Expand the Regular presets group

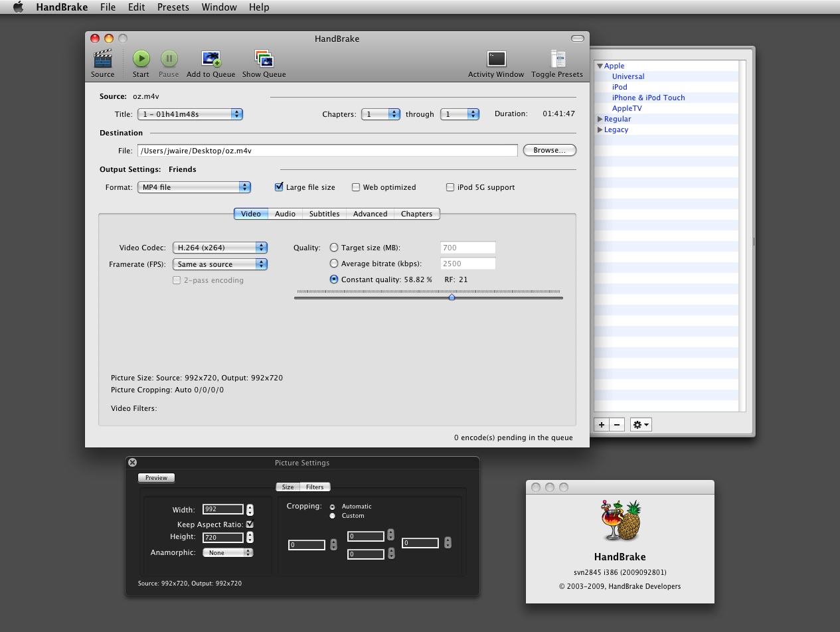(600, 119)
